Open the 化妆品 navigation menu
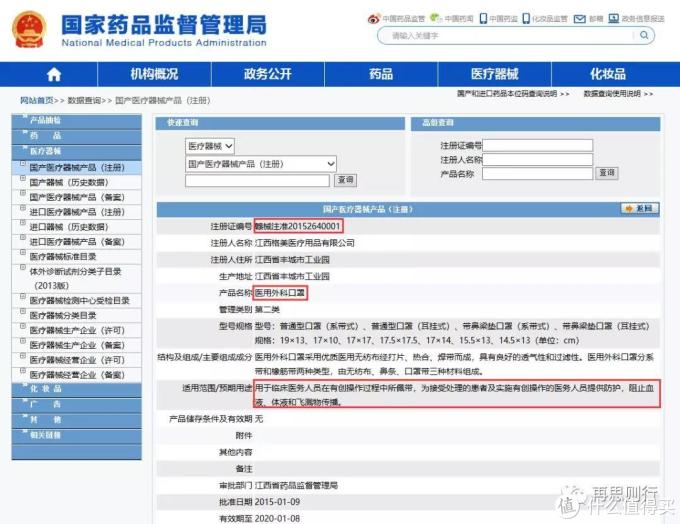 [608, 74]
